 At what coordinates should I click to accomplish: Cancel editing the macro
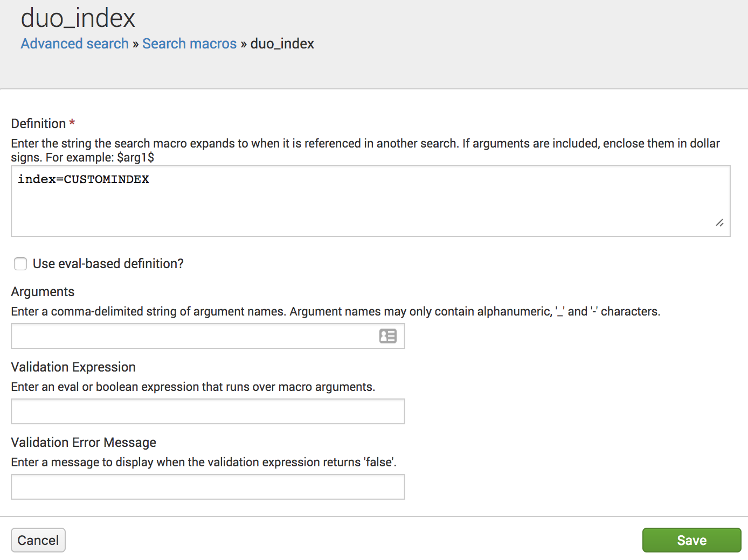tap(38, 540)
